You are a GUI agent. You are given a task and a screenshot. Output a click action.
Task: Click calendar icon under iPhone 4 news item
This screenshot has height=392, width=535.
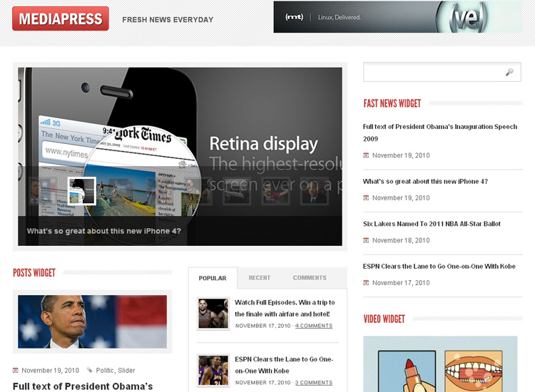click(x=366, y=197)
